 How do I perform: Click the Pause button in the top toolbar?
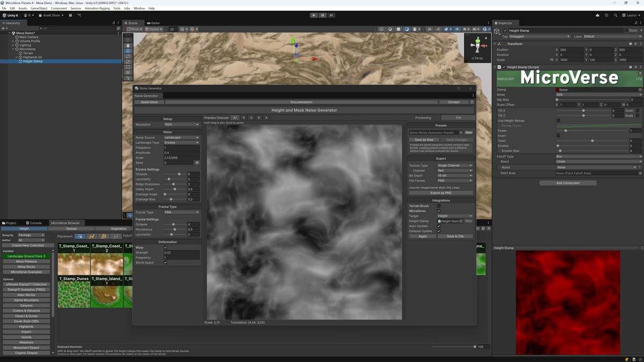[323, 15]
